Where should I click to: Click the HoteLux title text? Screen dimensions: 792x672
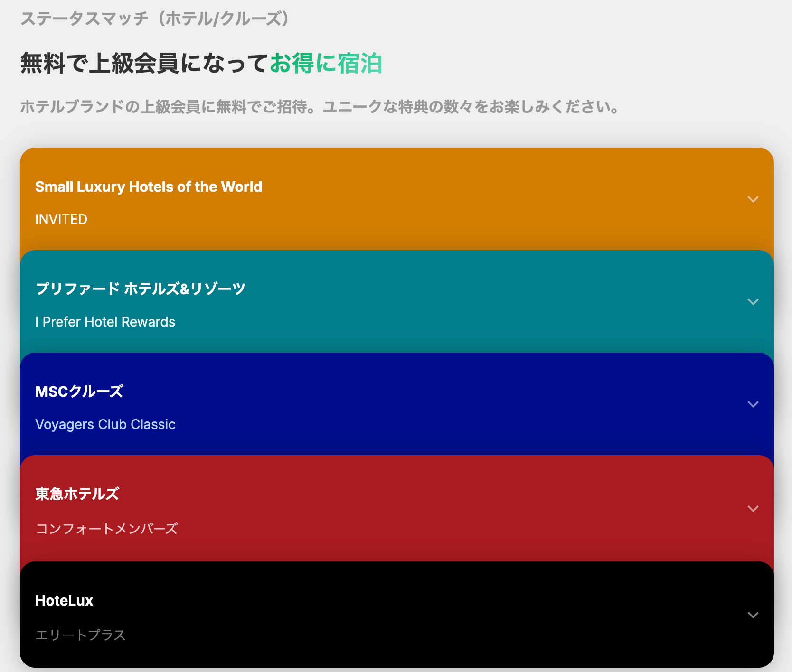(64, 601)
